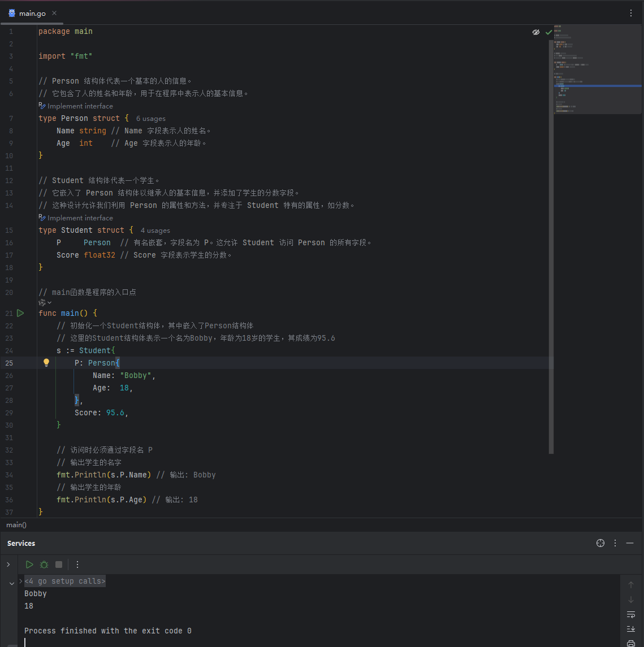The image size is (644, 647).
Task: Toggle soft-wrap in the console
Action: (x=631, y=614)
